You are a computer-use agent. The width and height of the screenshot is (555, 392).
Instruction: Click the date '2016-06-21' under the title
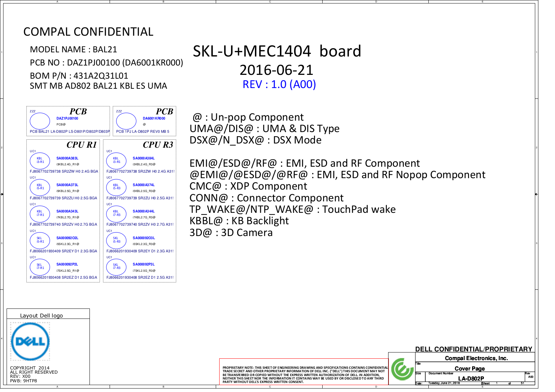pos(276,70)
